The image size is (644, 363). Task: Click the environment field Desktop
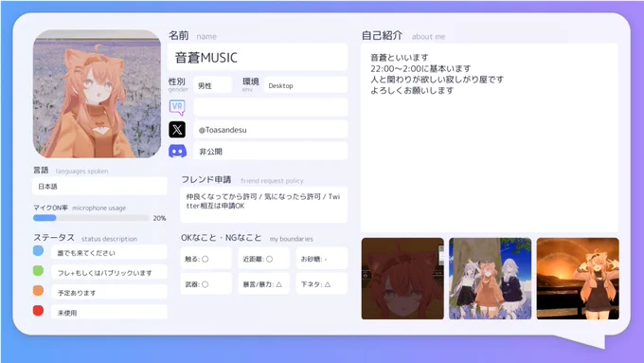[306, 85]
